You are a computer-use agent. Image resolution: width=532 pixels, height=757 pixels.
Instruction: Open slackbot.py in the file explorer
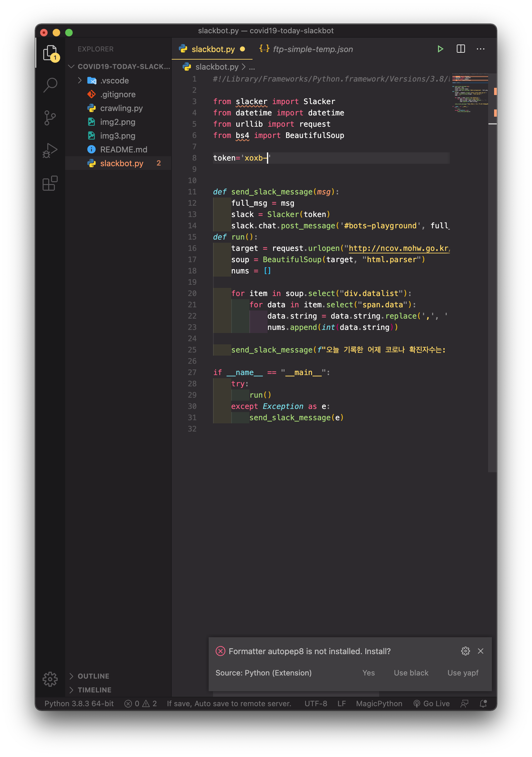pos(118,163)
